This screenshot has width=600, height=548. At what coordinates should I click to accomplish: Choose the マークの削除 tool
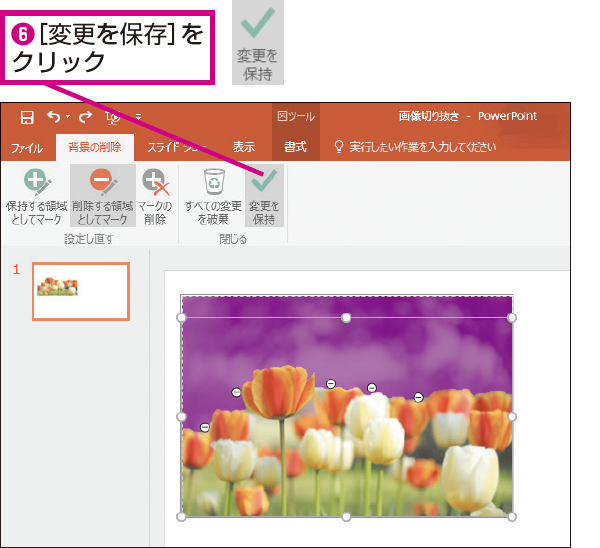click(x=155, y=197)
